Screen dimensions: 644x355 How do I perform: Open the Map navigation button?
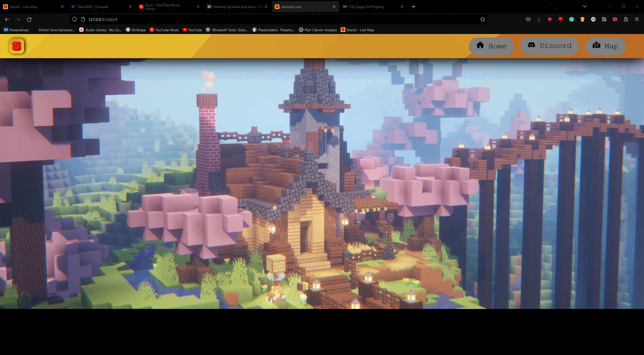(605, 46)
